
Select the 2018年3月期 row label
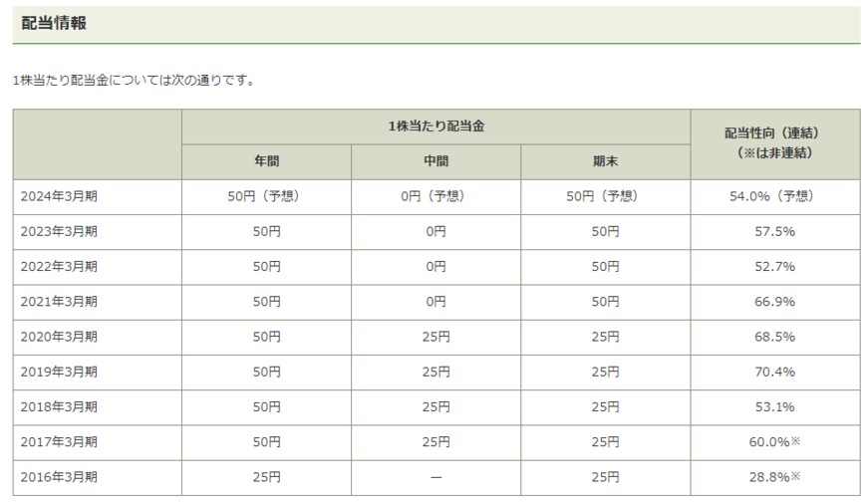click(x=59, y=406)
